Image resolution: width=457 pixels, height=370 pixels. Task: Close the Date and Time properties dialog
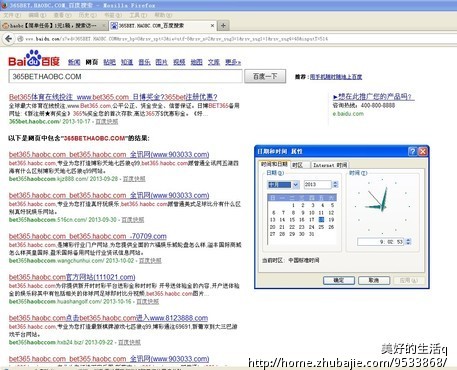tap(423, 151)
